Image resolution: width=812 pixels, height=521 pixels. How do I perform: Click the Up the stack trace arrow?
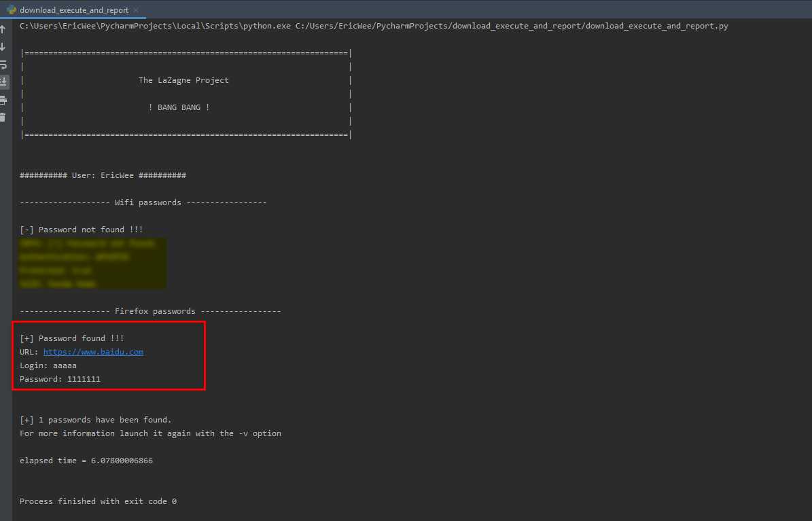point(3,29)
